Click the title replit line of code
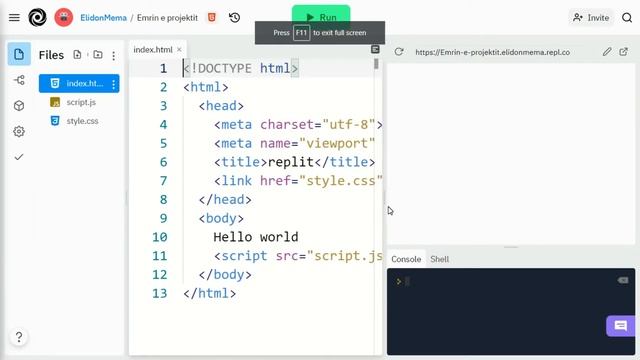This screenshot has width=640, height=360. pos(294,162)
